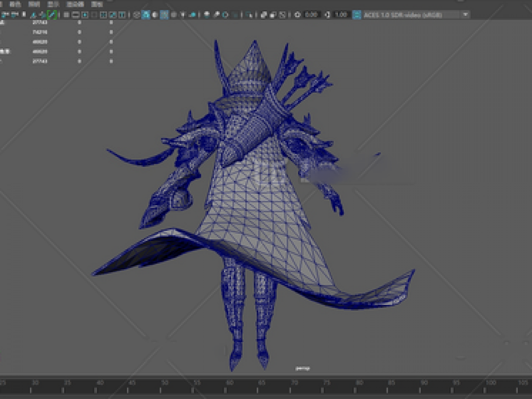Click the Image Plane icon
This screenshot has width=532, height=399.
34,15
